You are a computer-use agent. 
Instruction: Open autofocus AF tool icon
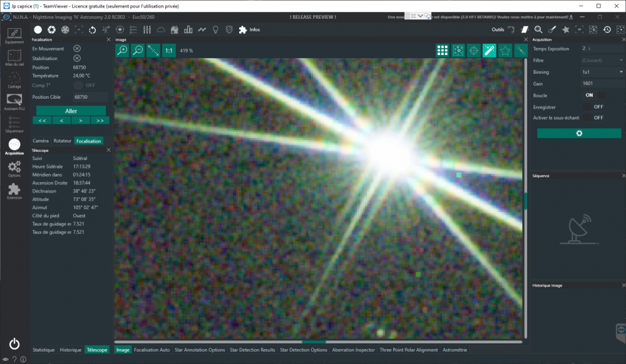(x=579, y=29)
